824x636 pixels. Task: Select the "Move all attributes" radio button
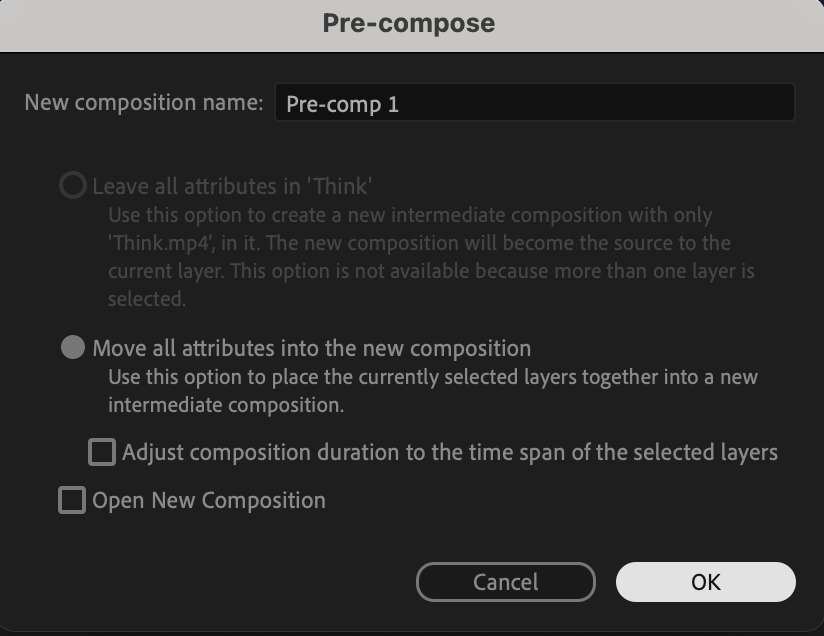click(x=73, y=348)
